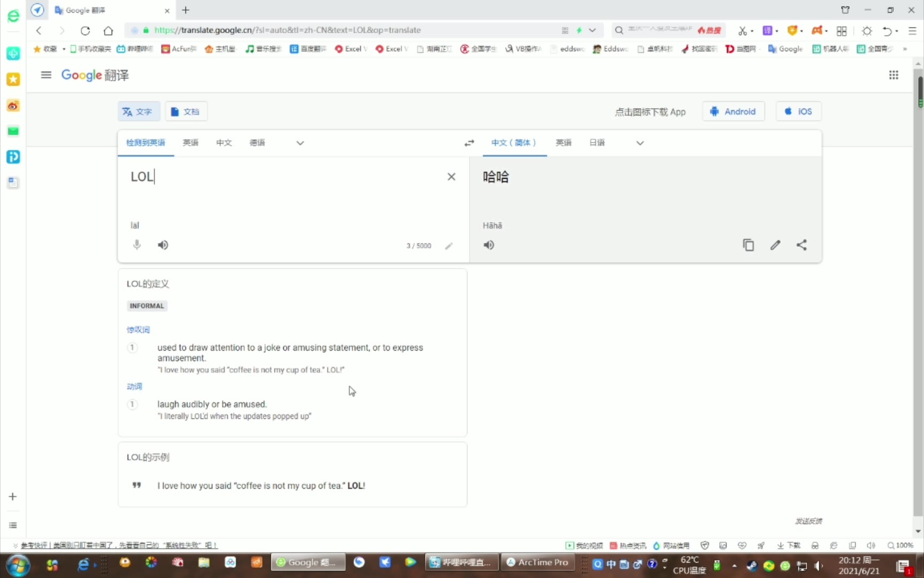This screenshot has height=578, width=924.
Task: Select 中文（简体）as target language
Action: tap(514, 143)
